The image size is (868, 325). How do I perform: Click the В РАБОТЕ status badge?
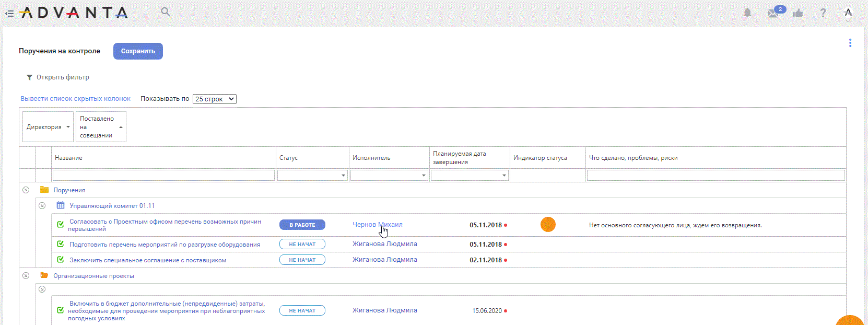(302, 225)
